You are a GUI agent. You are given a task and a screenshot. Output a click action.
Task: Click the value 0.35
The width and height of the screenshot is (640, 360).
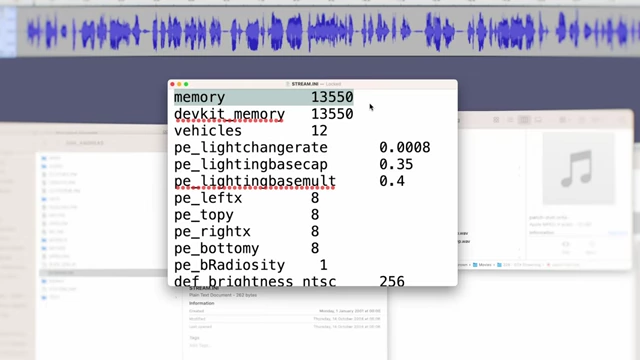396,164
